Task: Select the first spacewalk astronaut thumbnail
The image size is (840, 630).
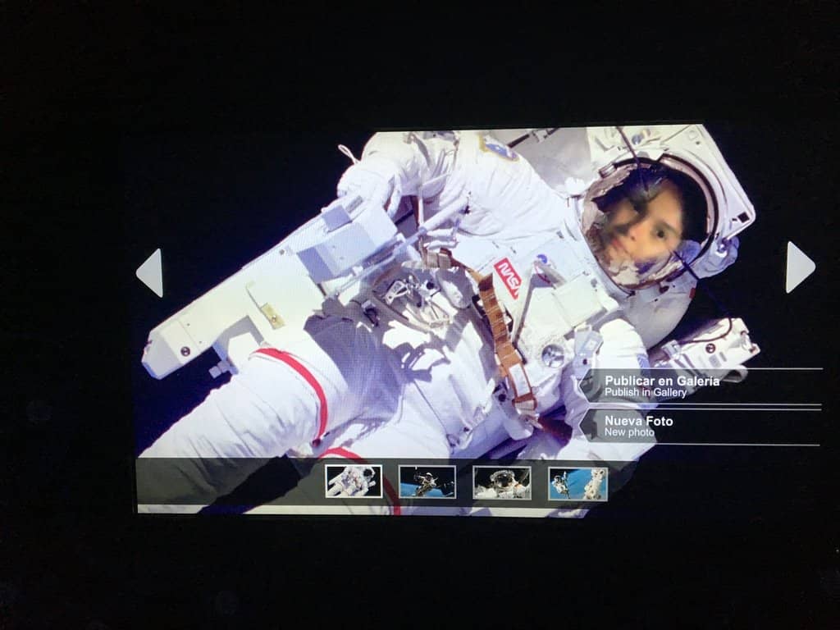Action: pos(354,483)
